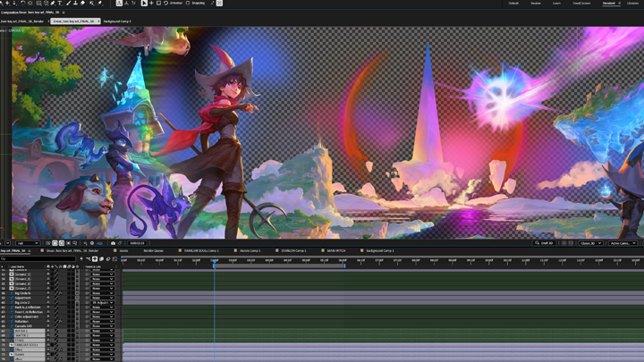The height and width of the screenshot is (362, 644).
Task: Click the timeline time navigator bar
Action: (x=382, y=257)
